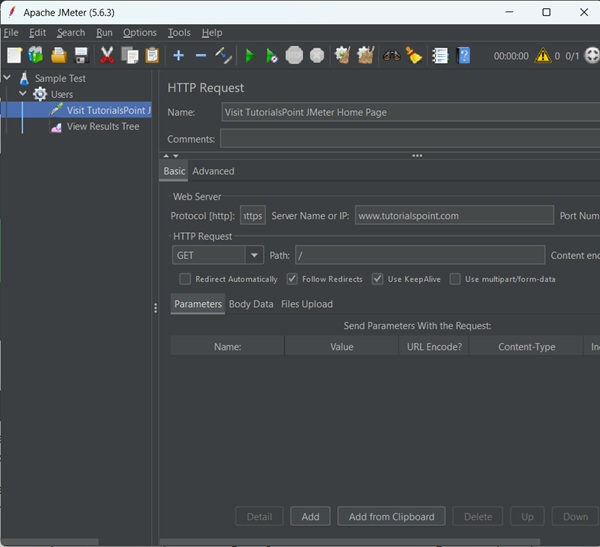The image size is (600, 547).
Task: Collapse the Users thread group node
Action: [23, 94]
